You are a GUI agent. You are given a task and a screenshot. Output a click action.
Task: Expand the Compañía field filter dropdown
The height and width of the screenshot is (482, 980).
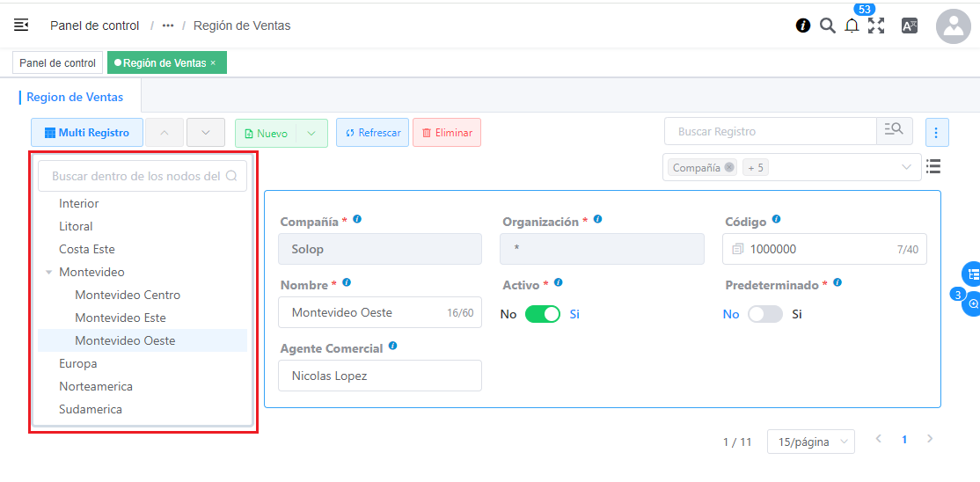907,167
